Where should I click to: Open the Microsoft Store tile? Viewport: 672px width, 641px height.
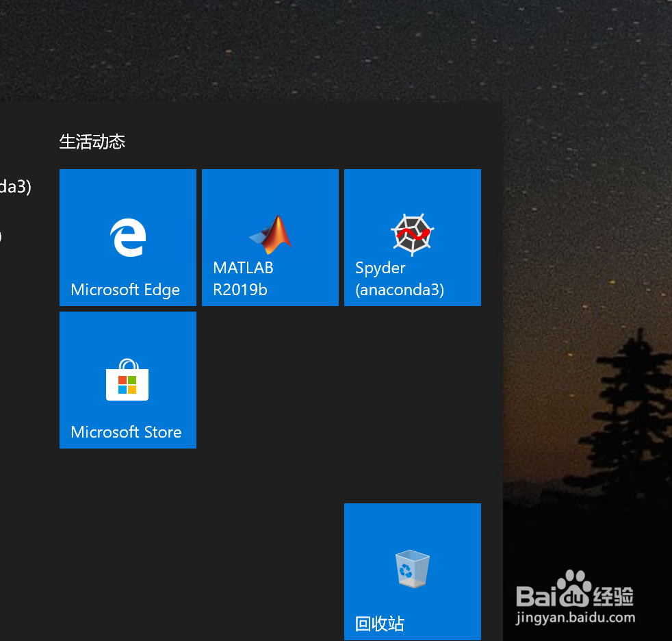(x=128, y=380)
